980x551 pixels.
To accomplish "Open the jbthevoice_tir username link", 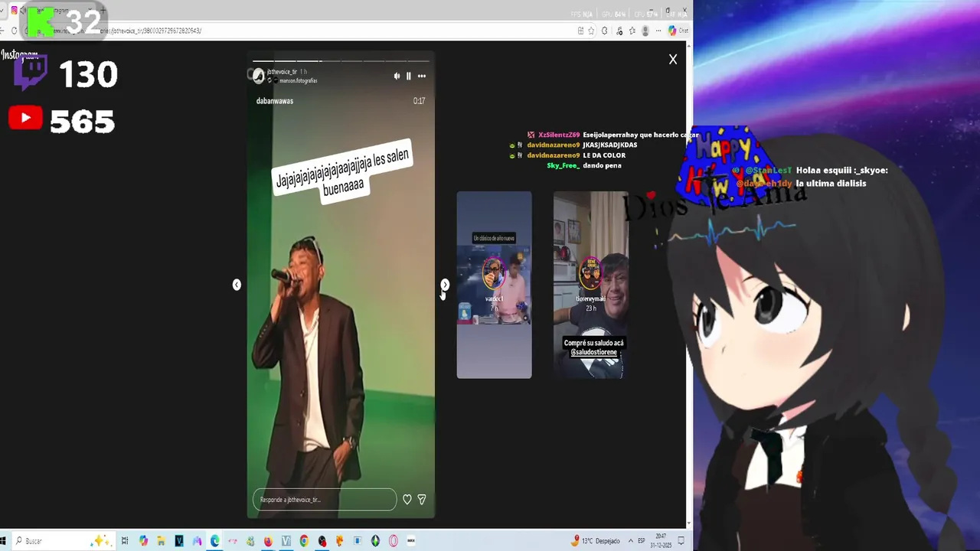I will (x=282, y=72).
